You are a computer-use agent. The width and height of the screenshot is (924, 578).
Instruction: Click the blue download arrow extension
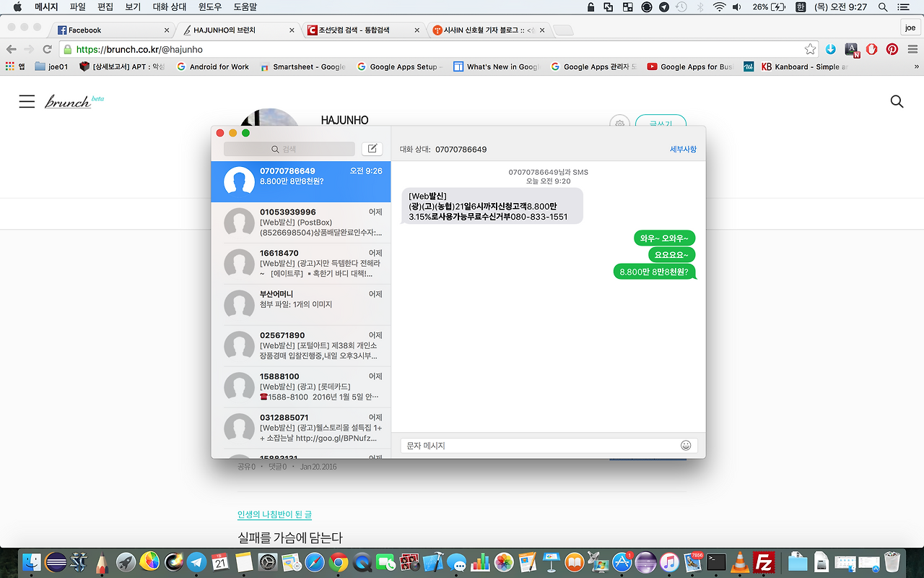831,49
